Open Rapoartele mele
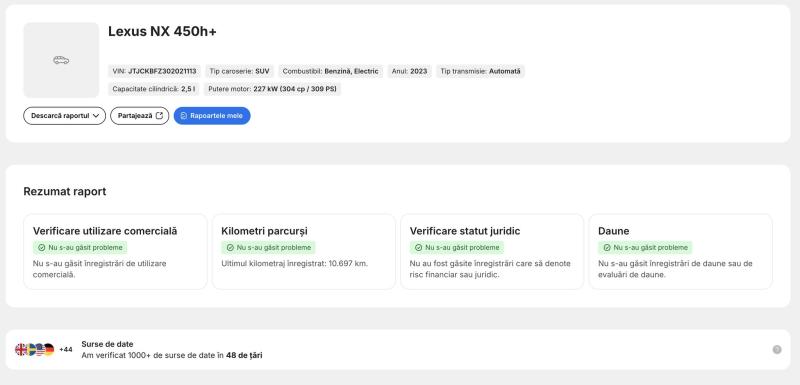The width and height of the screenshot is (800, 385). point(212,116)
